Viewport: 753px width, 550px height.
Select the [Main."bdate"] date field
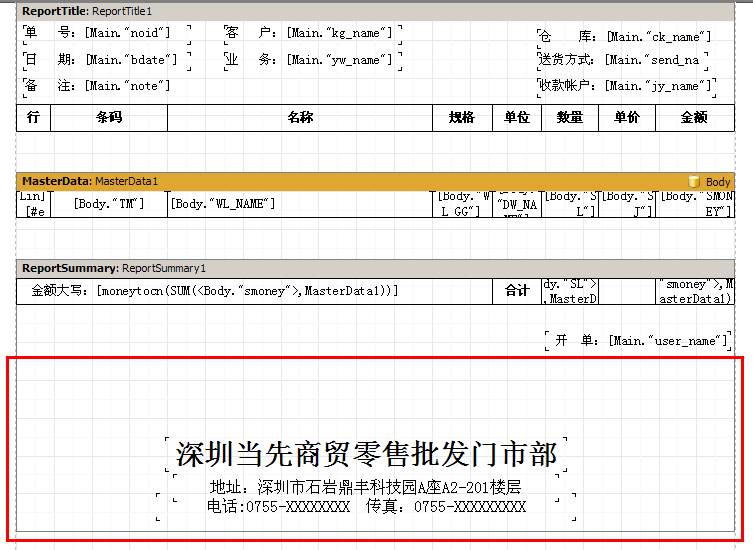107,60
